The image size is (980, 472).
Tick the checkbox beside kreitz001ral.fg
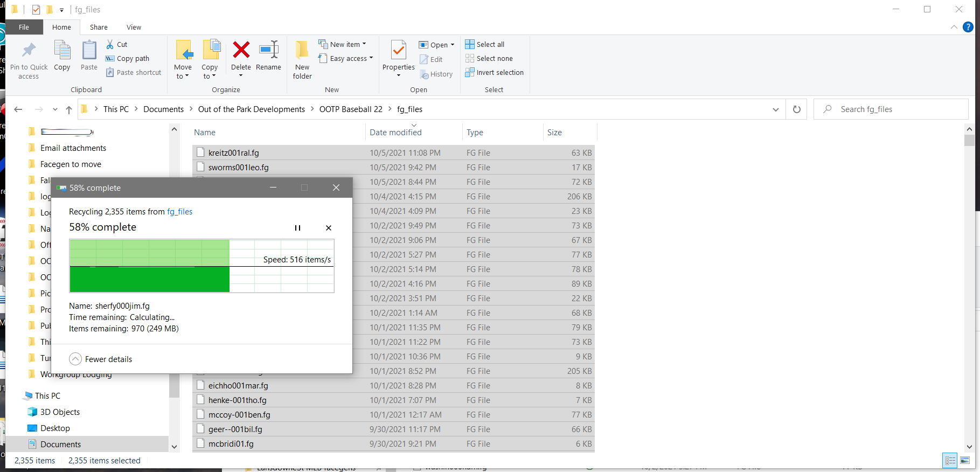pos(200,152)
